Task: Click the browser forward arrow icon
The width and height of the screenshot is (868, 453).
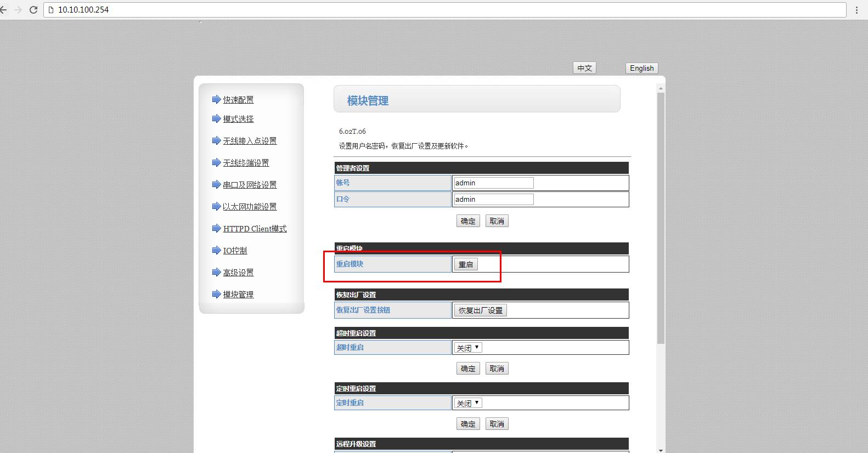Action: pos(18,10)
